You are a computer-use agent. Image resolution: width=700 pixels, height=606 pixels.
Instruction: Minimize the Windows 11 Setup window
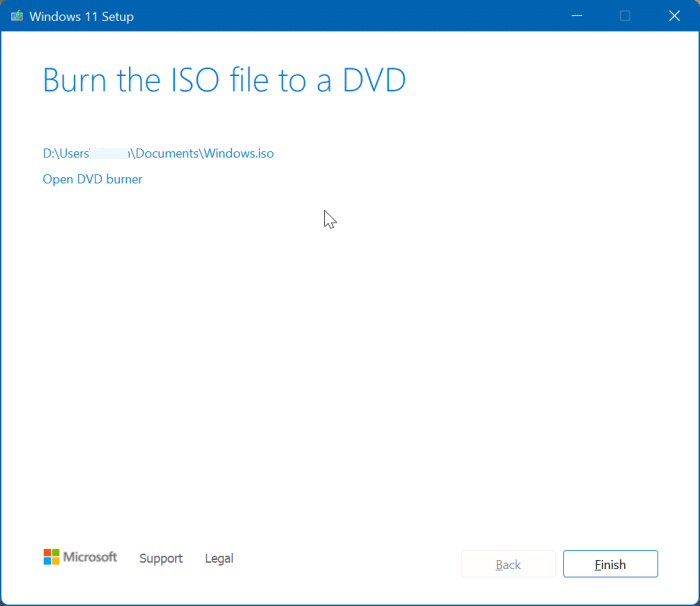pos(577,16)
